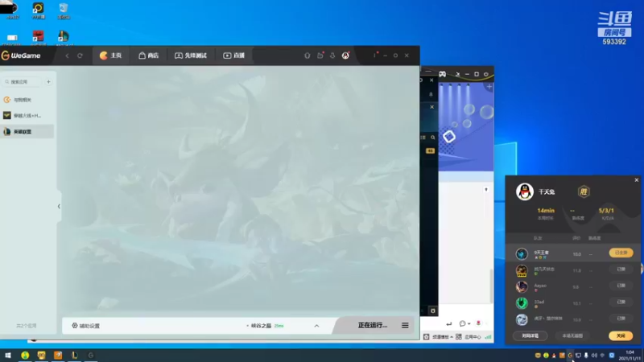
Task: Click the 已全赞 button for 9天王者
Action: pos(621,253)
